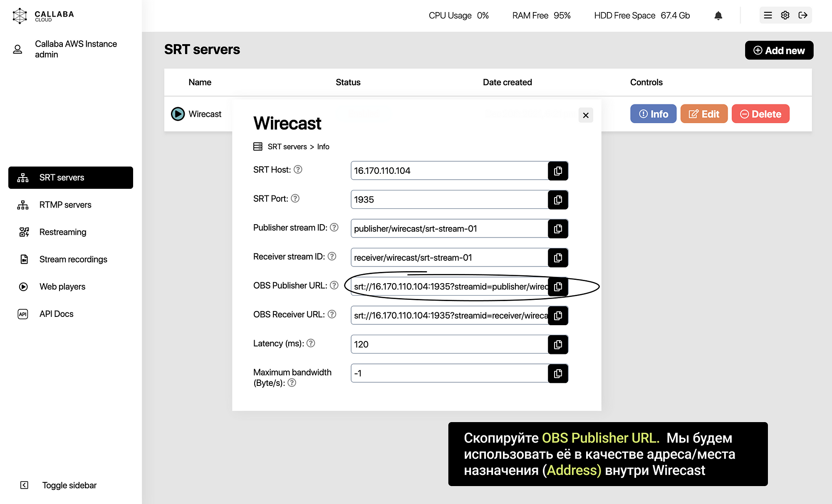The height and width of the screenshot is (504, 832).
Task: Click the Maximum bandwidth field
Action: [x=449, y=373]
